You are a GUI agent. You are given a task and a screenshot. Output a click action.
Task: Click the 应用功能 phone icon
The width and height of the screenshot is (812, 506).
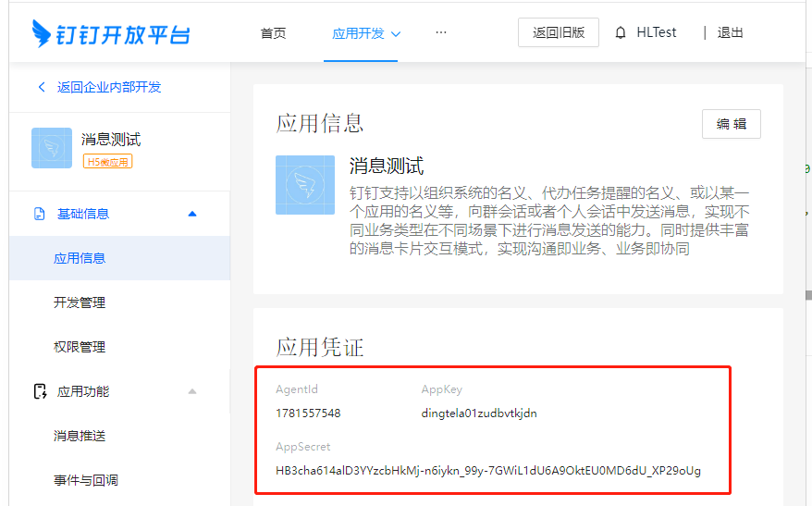(40, 391)
